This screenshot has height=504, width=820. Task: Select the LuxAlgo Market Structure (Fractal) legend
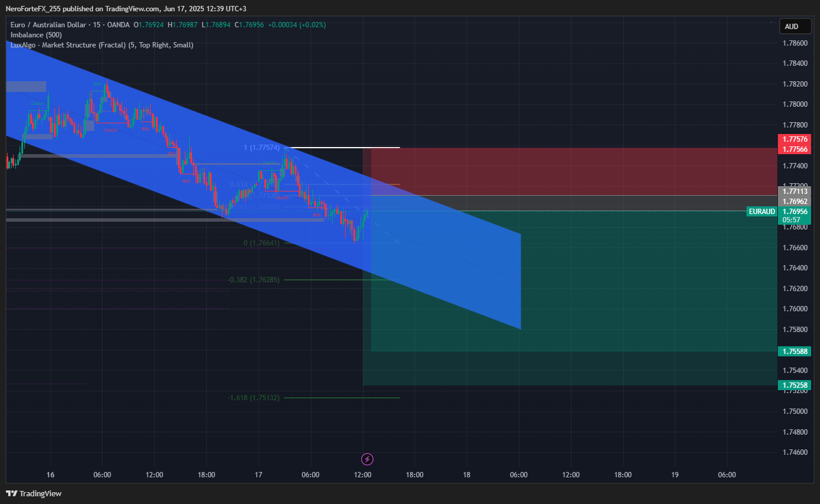tap(101, 45)
